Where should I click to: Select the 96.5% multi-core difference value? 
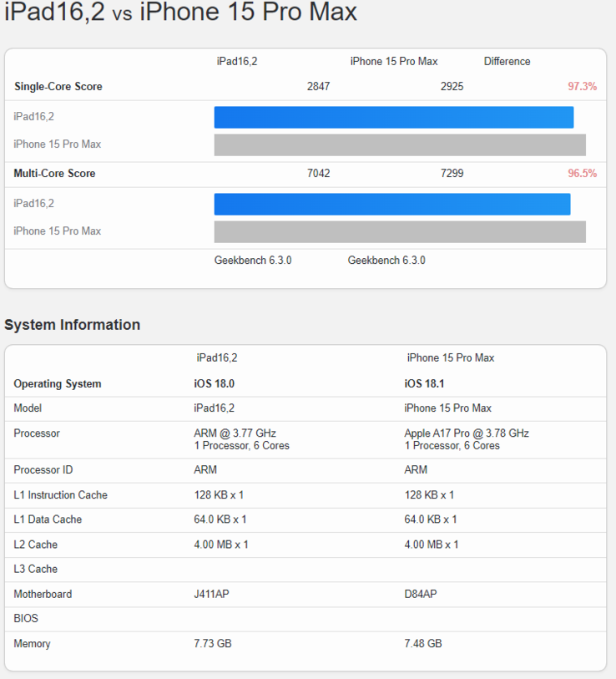click(x=582, y=174)
